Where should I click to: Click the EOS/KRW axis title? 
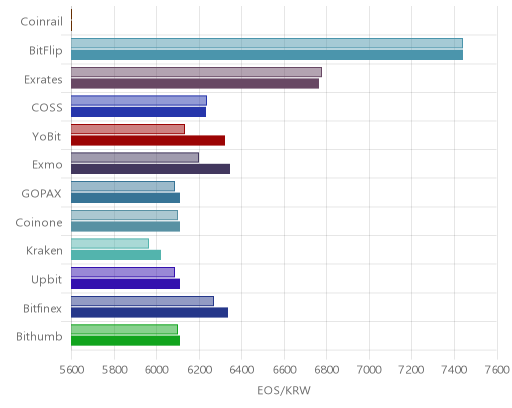(x=284, y=390)
